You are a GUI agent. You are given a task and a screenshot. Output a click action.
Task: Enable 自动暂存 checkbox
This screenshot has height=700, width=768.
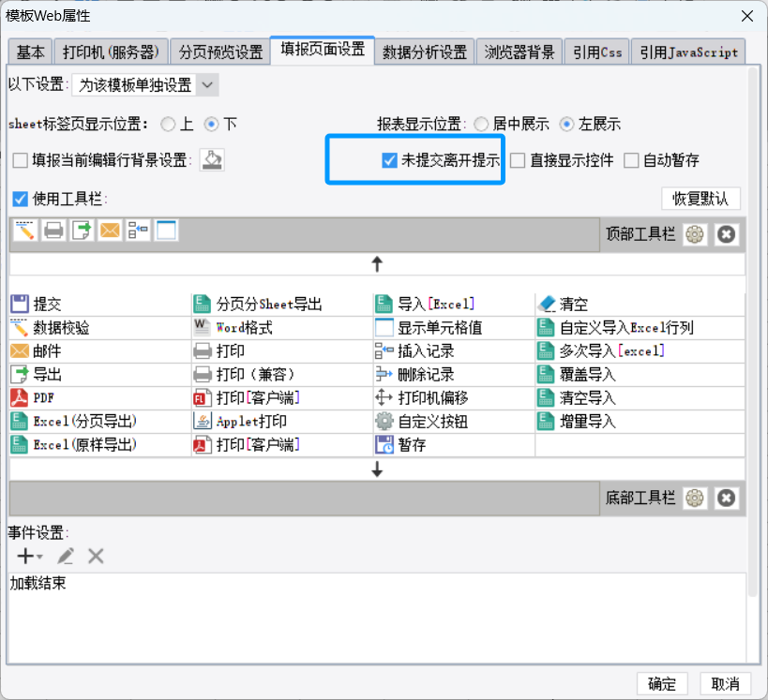(631, 160)
